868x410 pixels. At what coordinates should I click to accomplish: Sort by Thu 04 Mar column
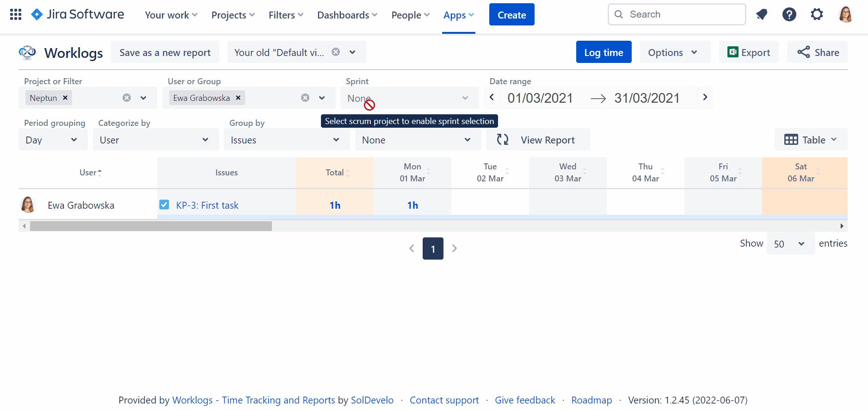[663, 172]
